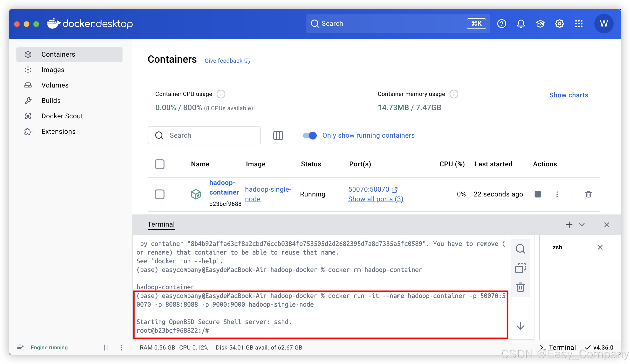The image size is (630, 364).
Task: Jump to terminal bottom with down arrow
Action: (x=520, y=326)
